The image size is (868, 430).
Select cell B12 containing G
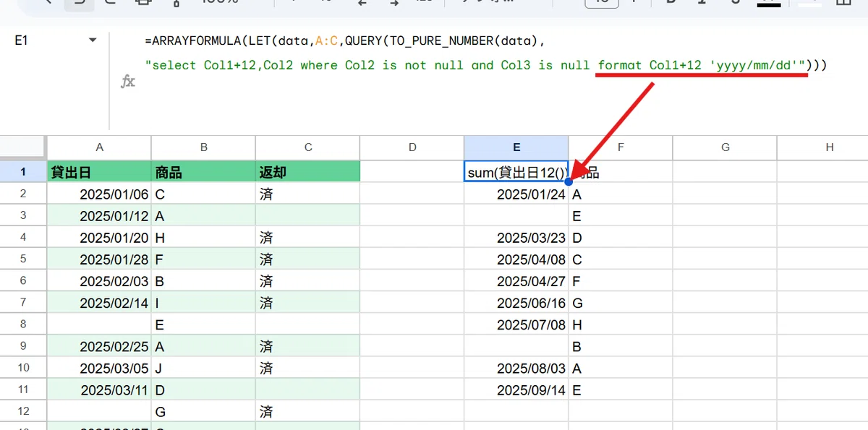point(203,411)
